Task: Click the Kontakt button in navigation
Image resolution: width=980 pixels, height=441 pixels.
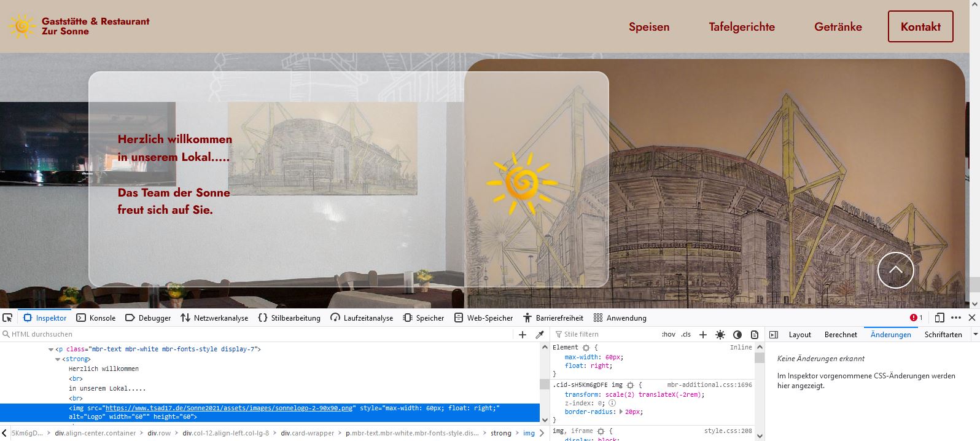Action: tap(920, 26)
